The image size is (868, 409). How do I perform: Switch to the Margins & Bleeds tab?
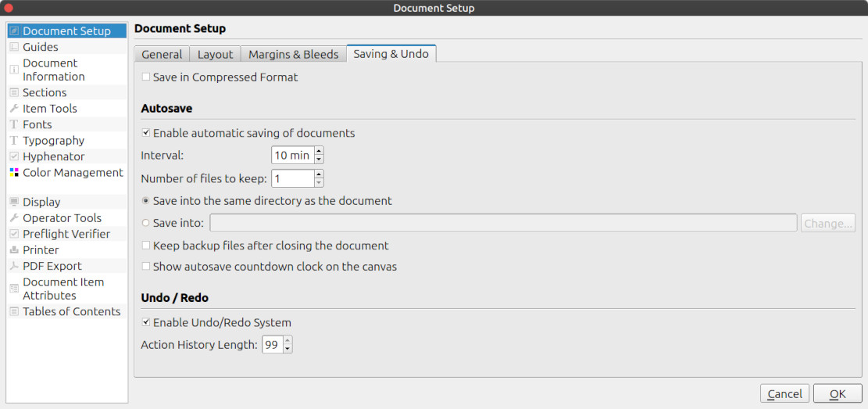(x=293, y=54)
